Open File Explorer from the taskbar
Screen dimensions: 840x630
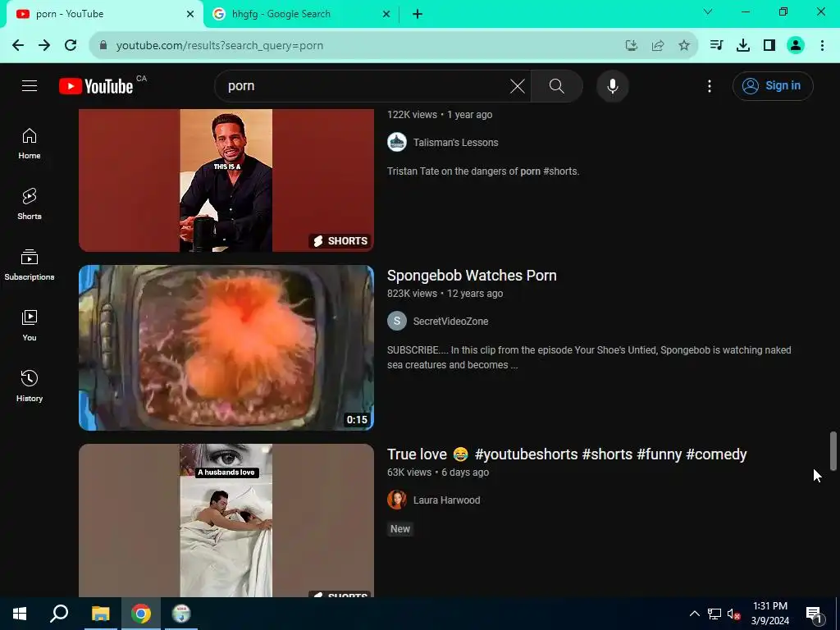point(100,614)
